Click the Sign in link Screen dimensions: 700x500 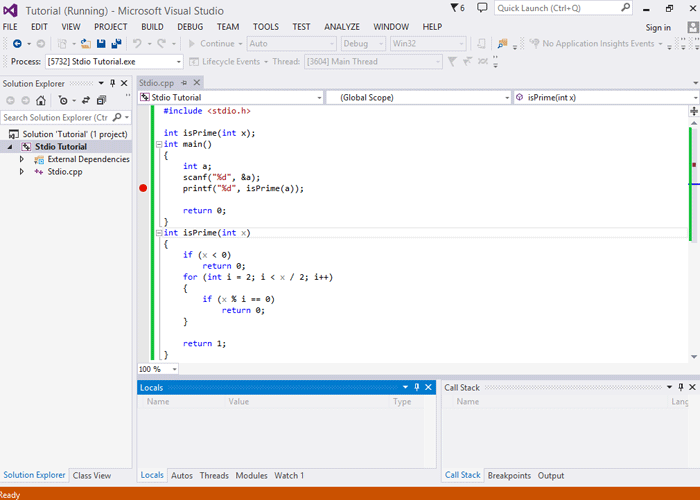[658, 28]
